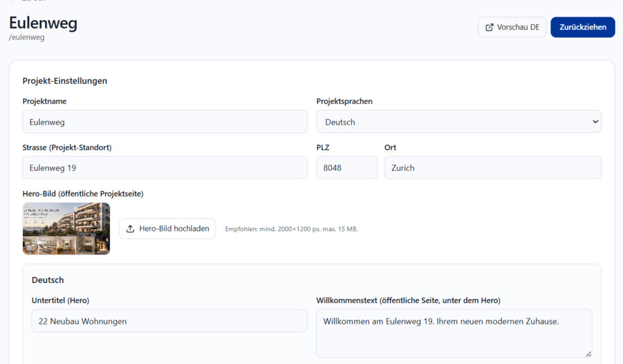This screenshot has width=623, height=364.
Task: Click the Strasse (Projekt-Standort) label
Action: tap(67, 147)
